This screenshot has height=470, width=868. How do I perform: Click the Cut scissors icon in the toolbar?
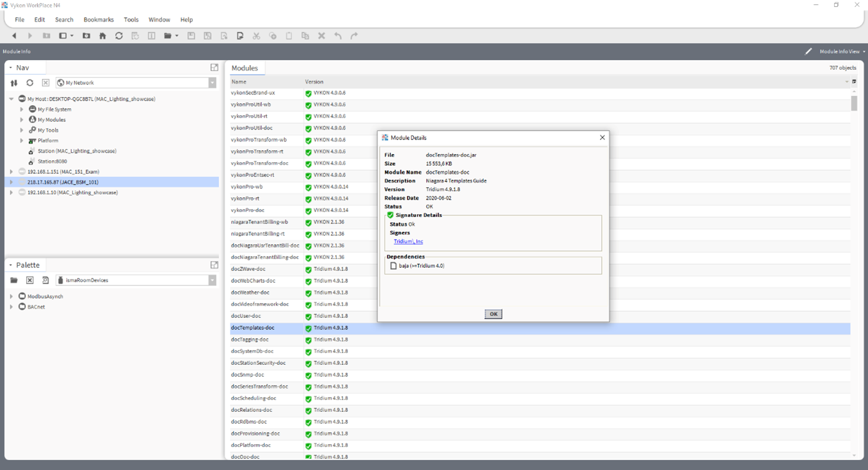click(x=256, y=36)
